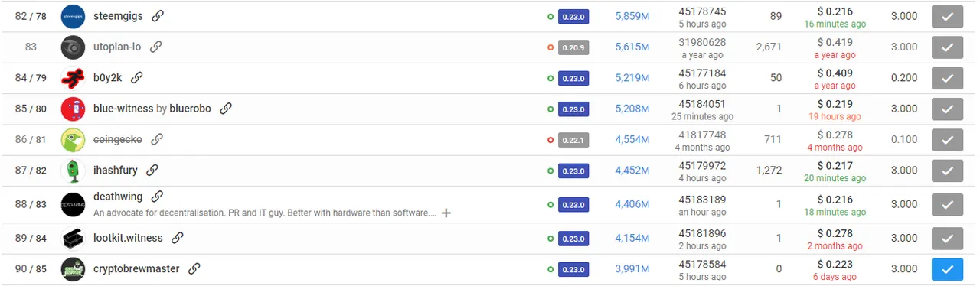Open the link icon beside b0y2k
The image size is (980, 286).
[137, 77]
